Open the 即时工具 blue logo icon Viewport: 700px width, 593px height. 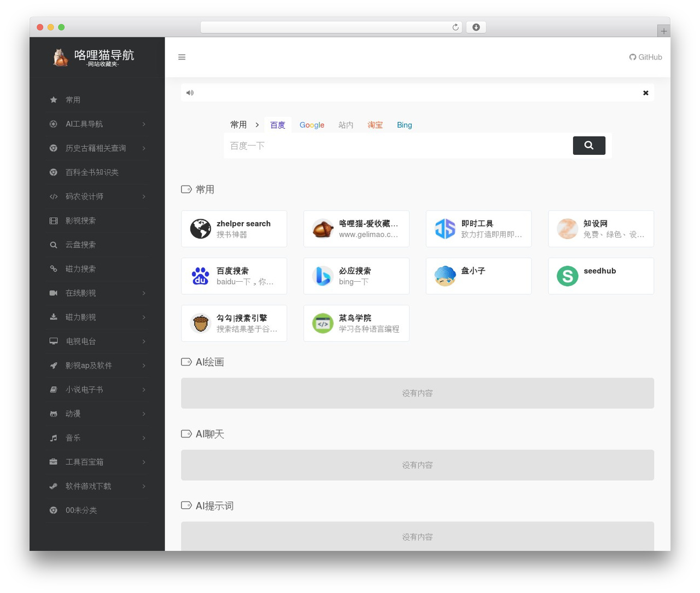pyautogui.click(x=445, y=229)
